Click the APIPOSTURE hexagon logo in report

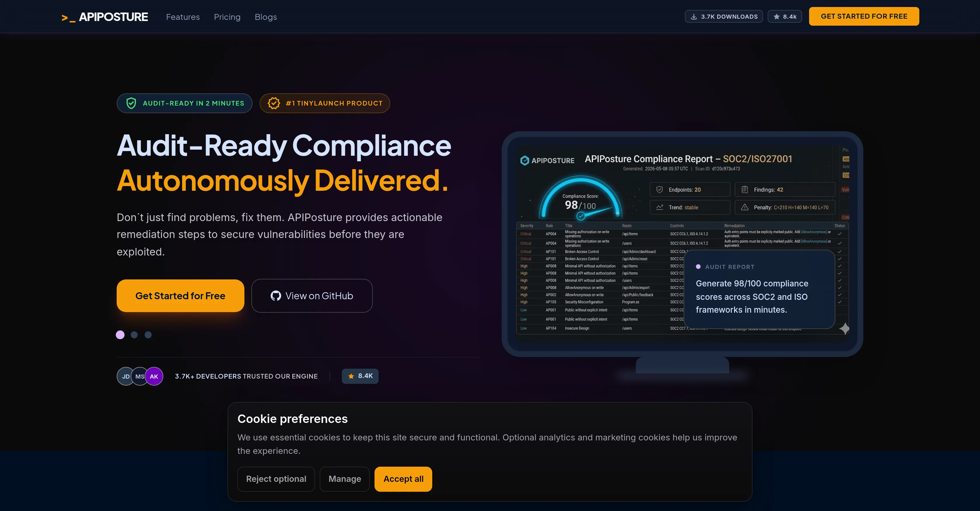[x=525, y=161]
